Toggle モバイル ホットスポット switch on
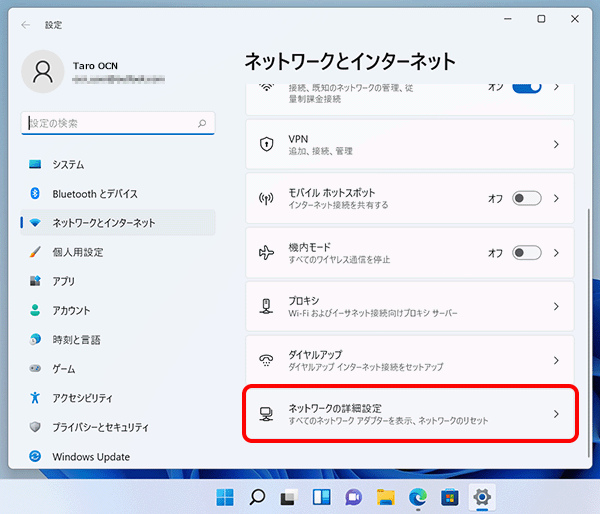The height and width of the screenshot is (514, 600). 526,199
